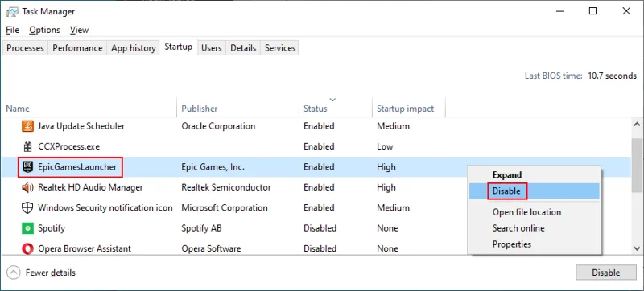The image size is (644, 291).
Task: Switch to the App history tab
Action: click(x=133, y=48)
